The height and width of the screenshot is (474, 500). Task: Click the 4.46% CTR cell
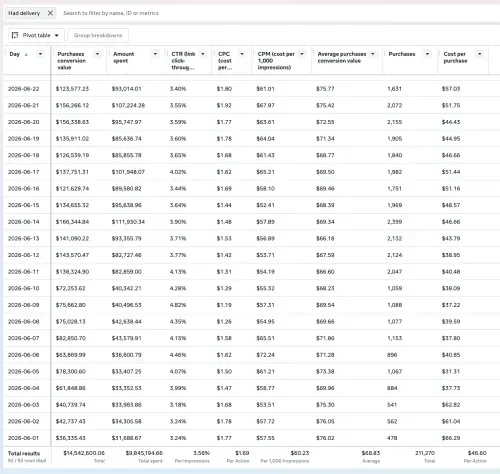coord(178,355)
